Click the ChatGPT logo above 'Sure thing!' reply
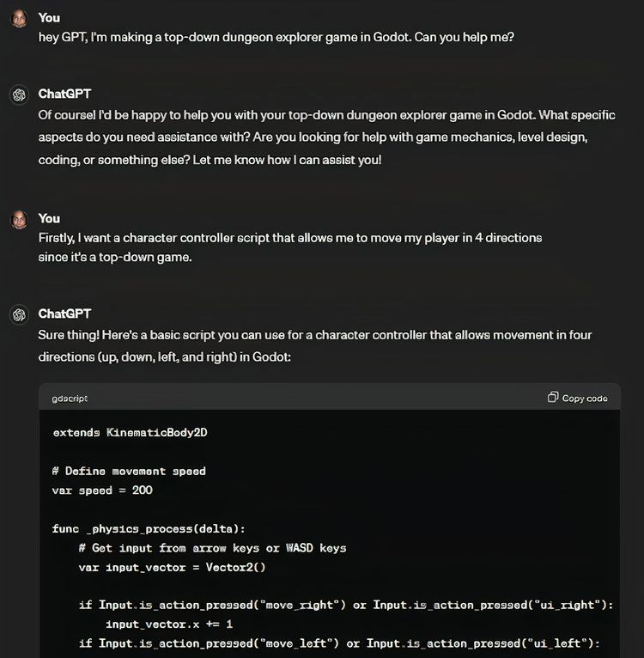 pos(19,314)
